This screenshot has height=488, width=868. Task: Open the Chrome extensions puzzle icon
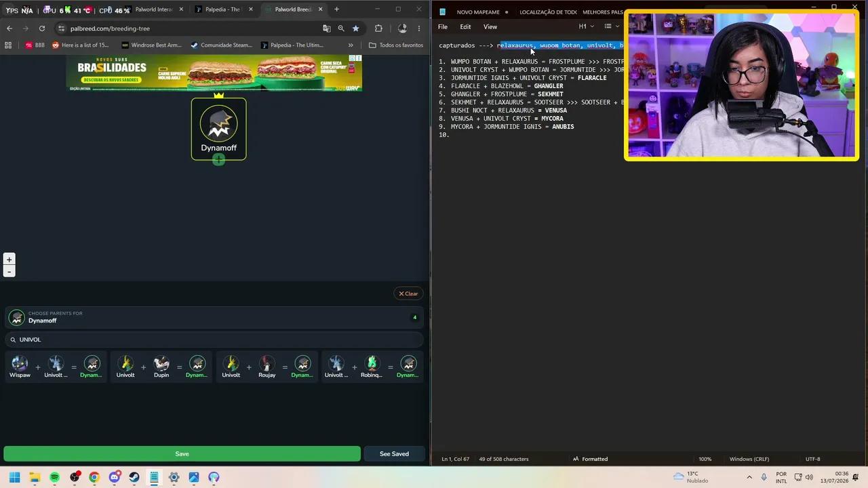tap(378, 28)
